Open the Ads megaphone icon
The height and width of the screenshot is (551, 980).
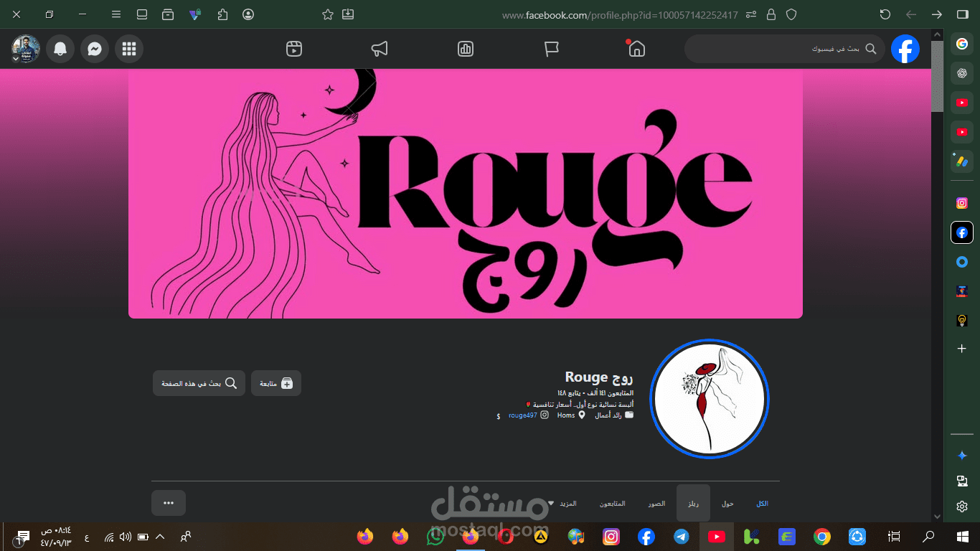click(x=380, y=49)
